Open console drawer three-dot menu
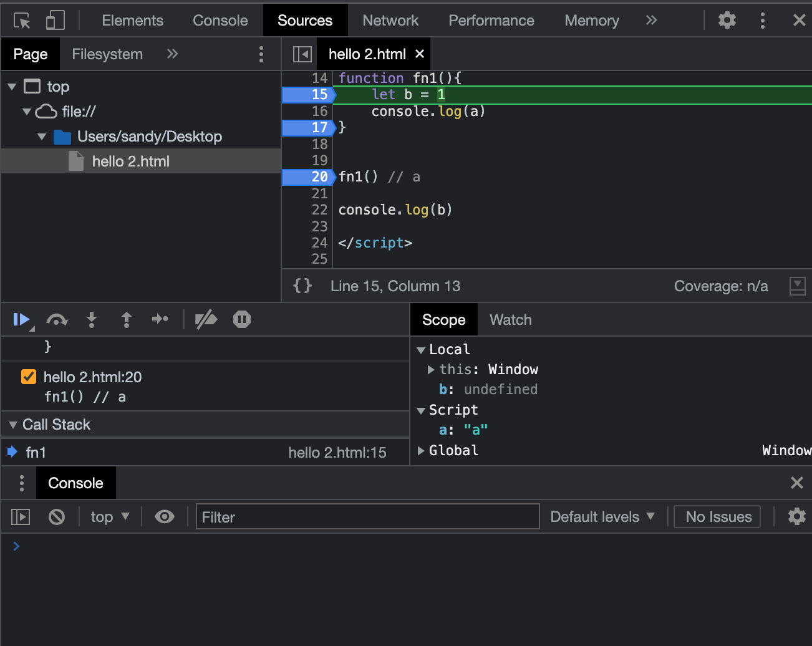 point(22,483)
